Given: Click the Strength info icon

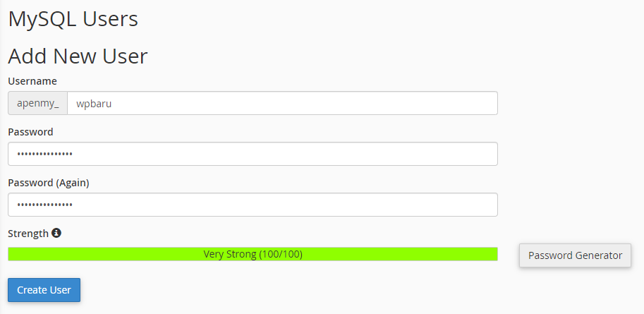Looking at the screenshot, I should click(x=56, y=233).
